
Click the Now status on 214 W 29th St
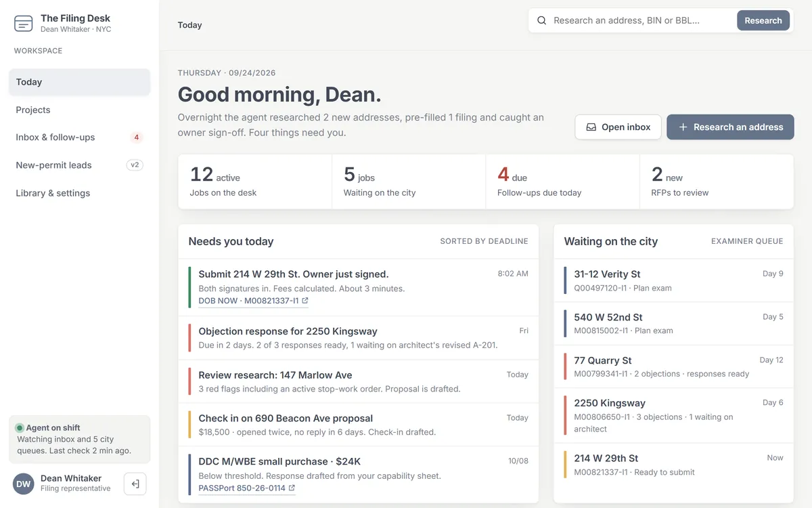click(775, 458)
